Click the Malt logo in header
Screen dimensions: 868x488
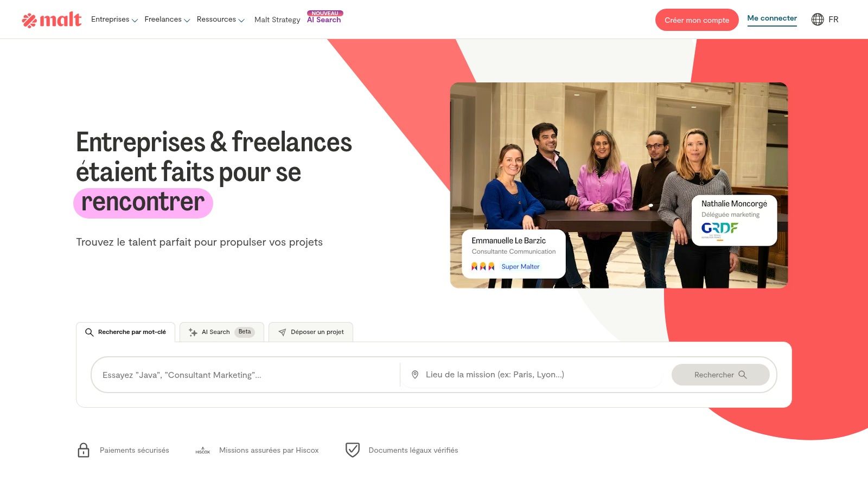[x=52, y=20]
